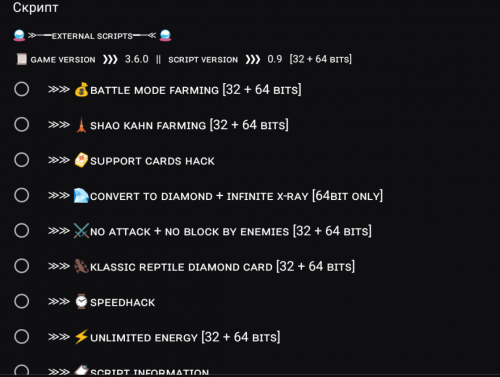The image size is (500, 377).
Task: Click the scroll icon beside Game Version
Action: coord(22,59)
